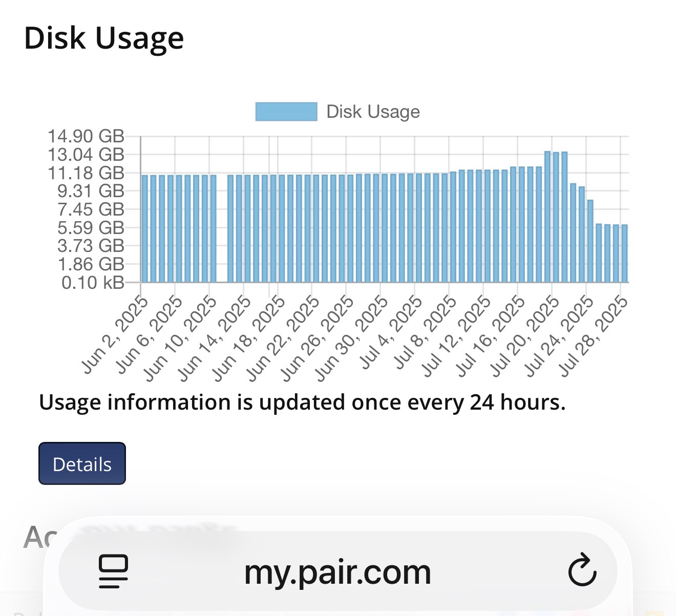Open the Details button
Viewport: 676px width, 616px height.
pyautogui.click(x=82, y=463)
